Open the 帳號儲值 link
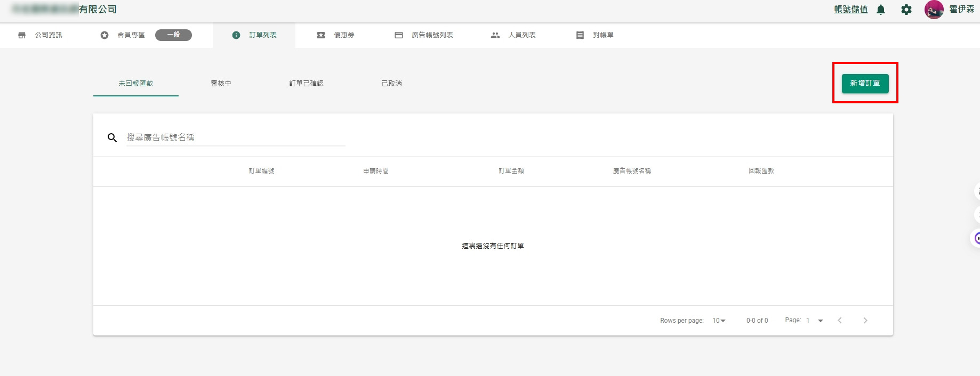Viewport: 980px width, 376px height. click(x=850, y=10)
